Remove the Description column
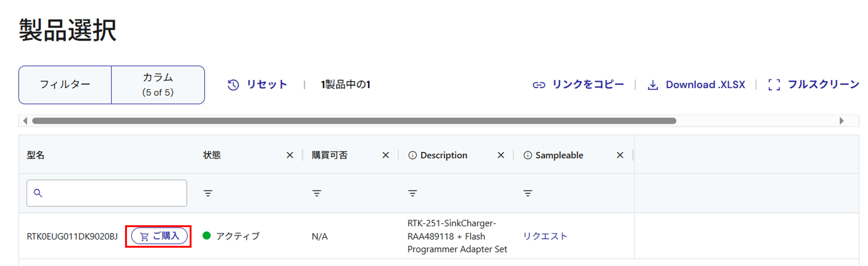Screen dimensions: 868x266 pos(501,155)
